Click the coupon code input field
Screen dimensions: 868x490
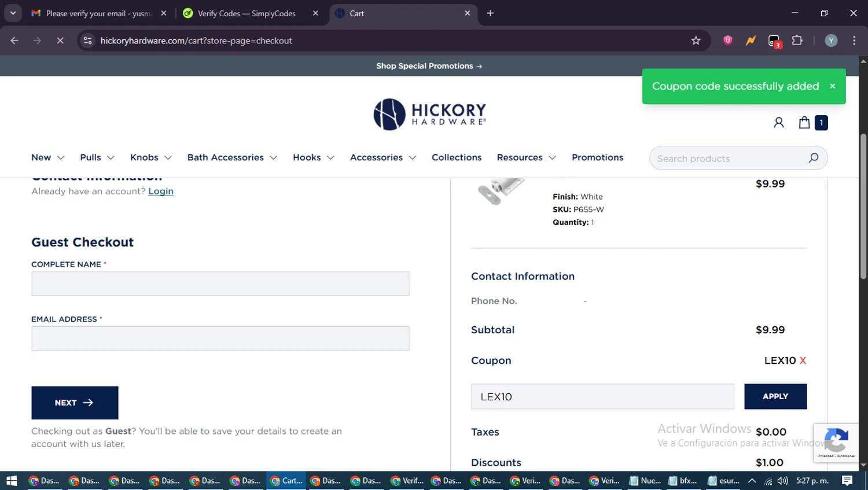pos(602,396)
